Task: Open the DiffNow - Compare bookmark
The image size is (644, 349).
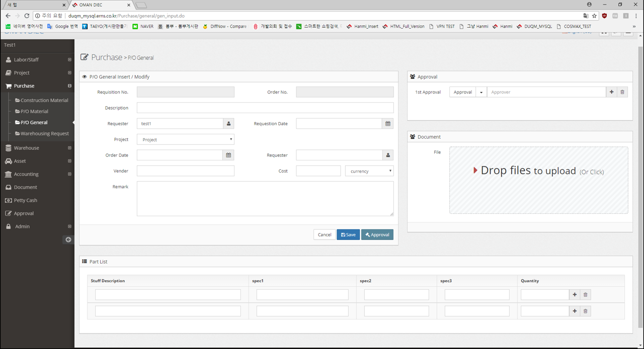Action: 224,26
